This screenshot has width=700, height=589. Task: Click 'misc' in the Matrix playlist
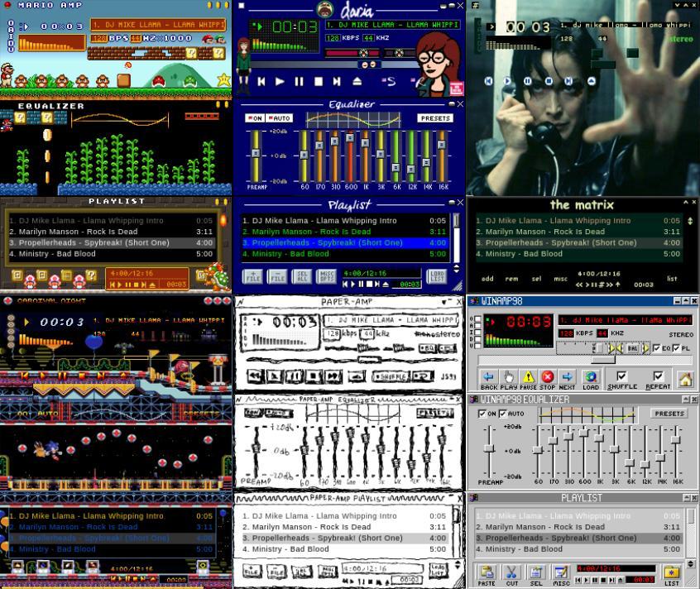[x=561, y=279]
